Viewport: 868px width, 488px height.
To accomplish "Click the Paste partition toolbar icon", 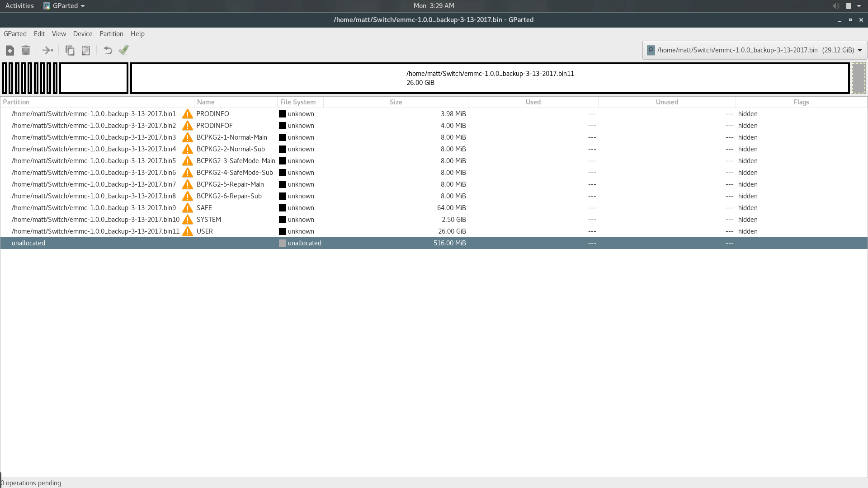I will (86, 50).
